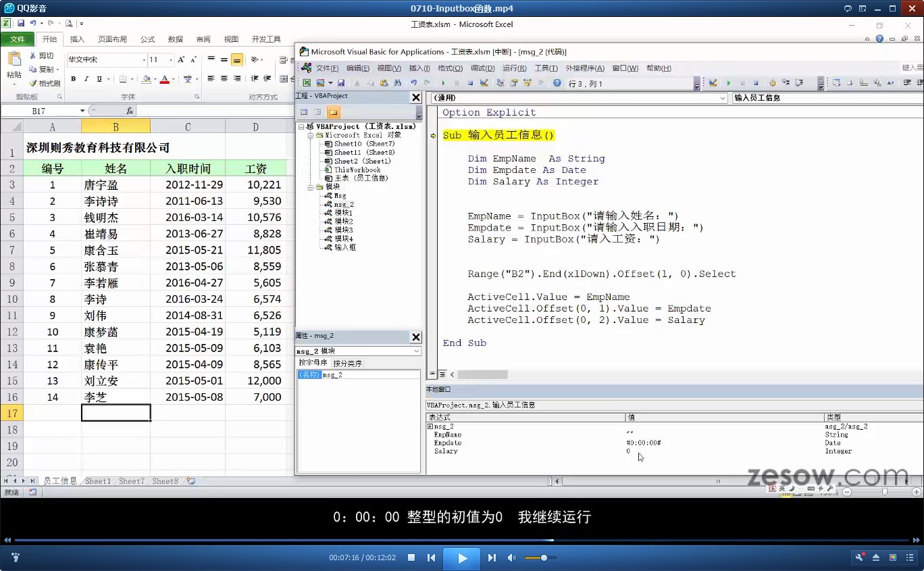Open the (通用) object dropdown
The width and height of the screenshot is (924, 571).
tap(723, 98)
